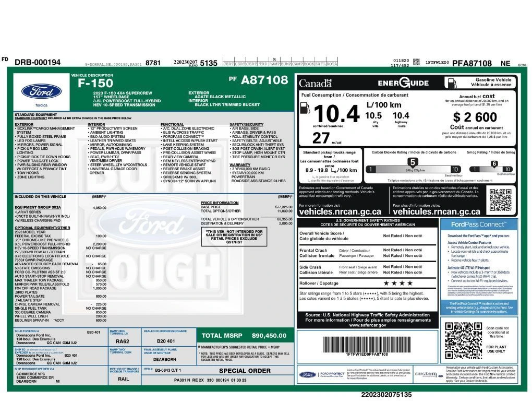The width and height of the screenshot is (532, 401).
Task: Click the WARRANTY heading
Action: [x=239, y=164]
